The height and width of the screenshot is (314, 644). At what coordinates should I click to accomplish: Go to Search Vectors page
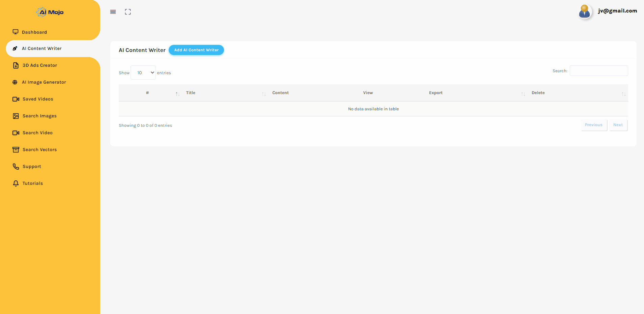coord(39,150)
